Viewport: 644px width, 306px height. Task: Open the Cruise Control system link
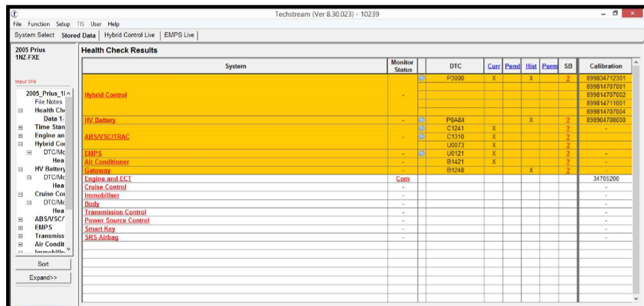click(x=105, y=187)
